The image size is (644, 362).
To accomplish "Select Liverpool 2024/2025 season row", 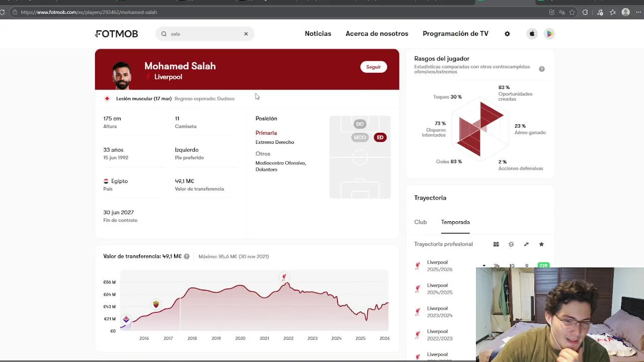I will tap(445, 289).
